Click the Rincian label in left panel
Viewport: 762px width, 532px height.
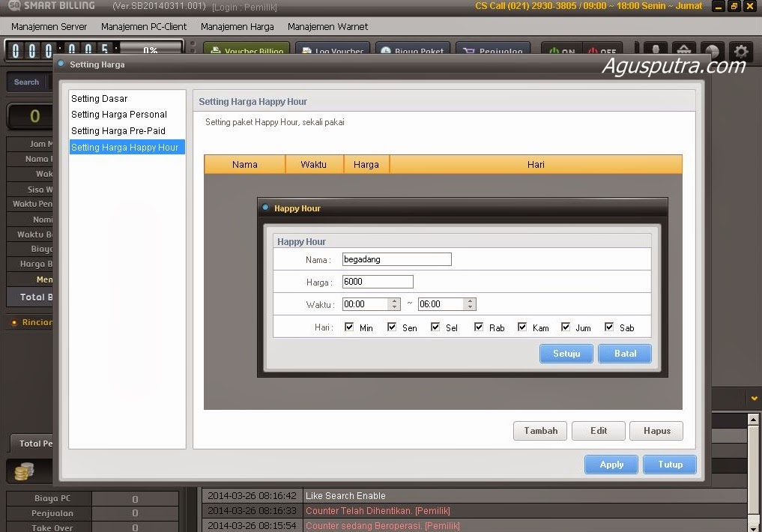pos(37,322)
